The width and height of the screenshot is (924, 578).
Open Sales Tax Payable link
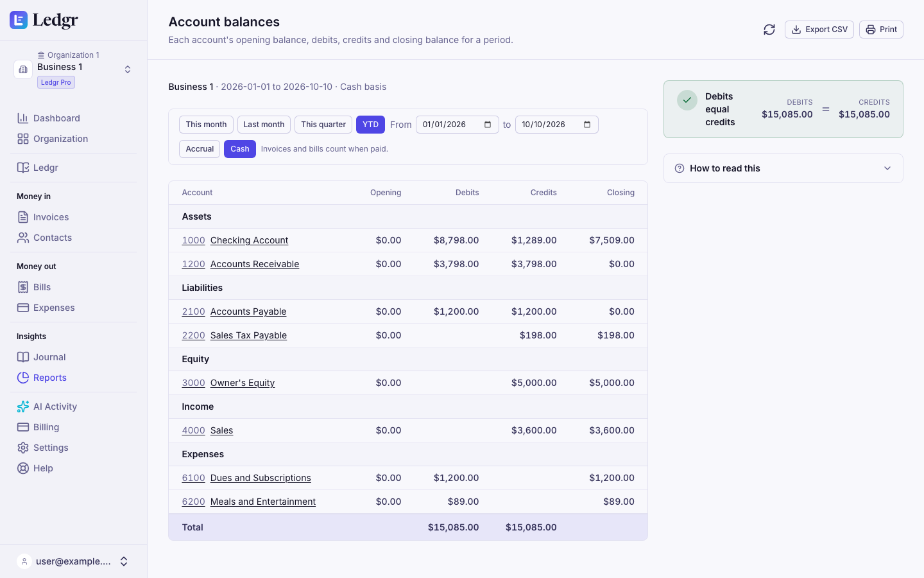click(x=248, y=335)
